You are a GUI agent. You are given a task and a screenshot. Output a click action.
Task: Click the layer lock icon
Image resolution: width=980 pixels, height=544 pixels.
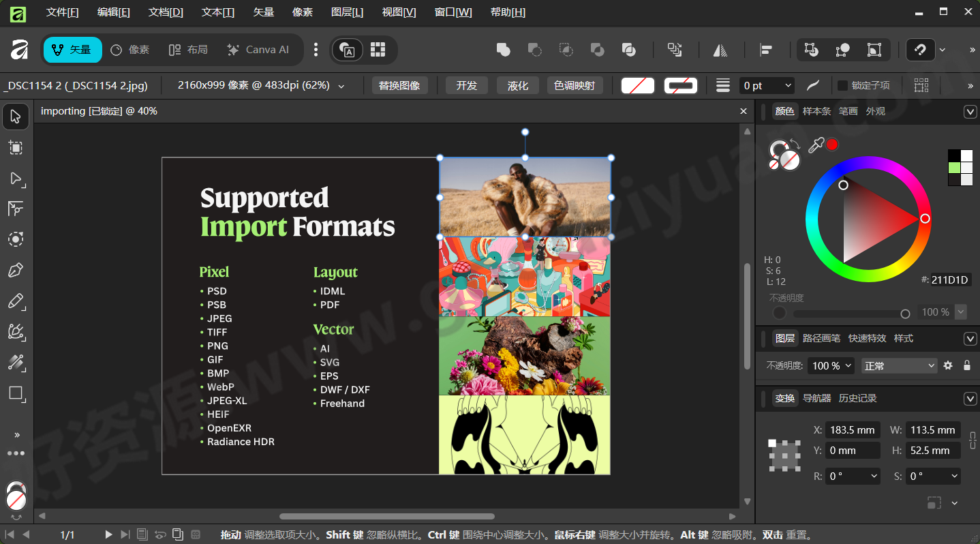(966, 365)
